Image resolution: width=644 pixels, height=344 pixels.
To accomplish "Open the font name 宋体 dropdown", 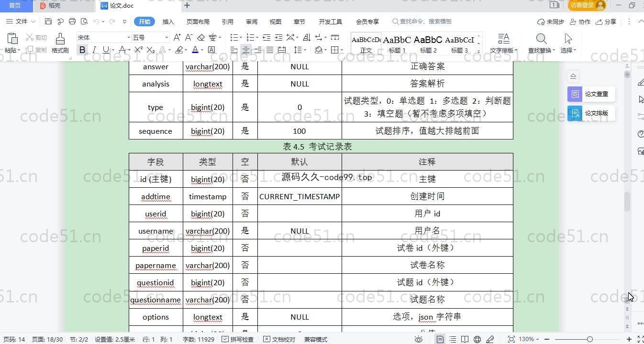I will [x=129, y=37].
